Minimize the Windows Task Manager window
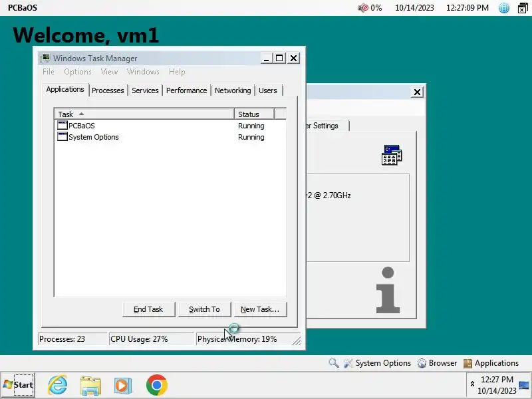Viewport: 532px width, 399px height. 267,59
